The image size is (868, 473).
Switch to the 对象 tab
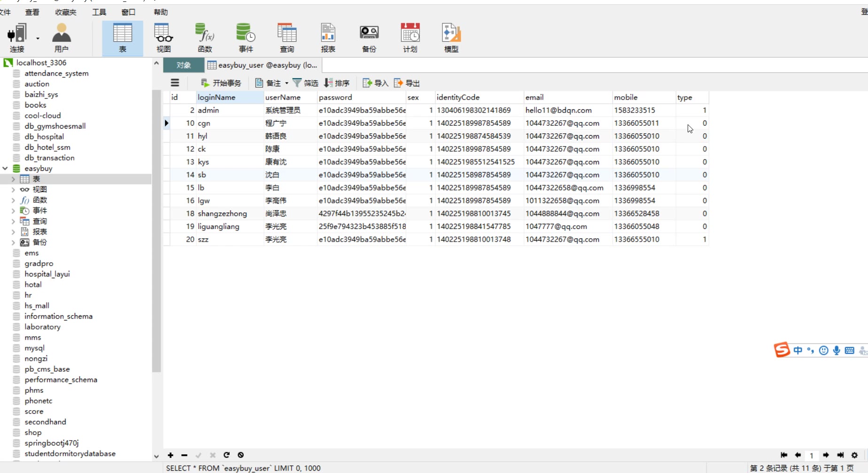[184, 65]
